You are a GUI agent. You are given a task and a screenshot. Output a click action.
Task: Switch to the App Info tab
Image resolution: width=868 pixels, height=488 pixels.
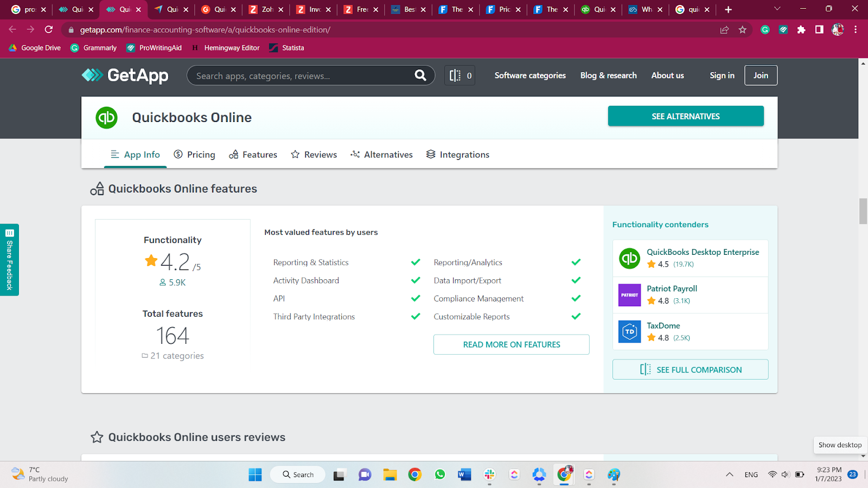point(135,155)
